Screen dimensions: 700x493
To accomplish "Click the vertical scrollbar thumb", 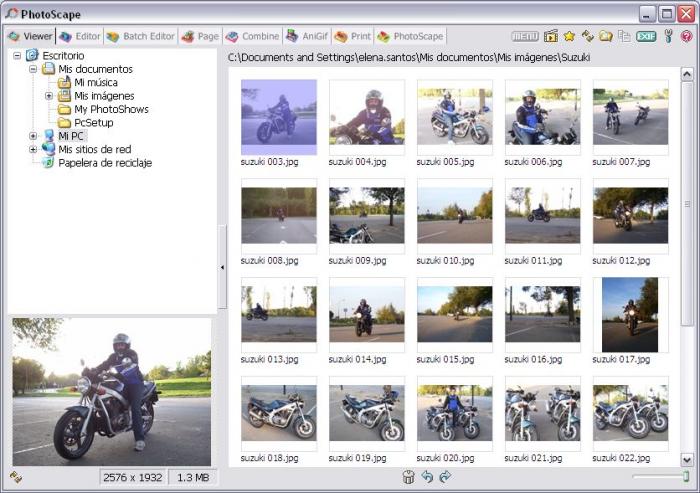I will pyautogui.click(x=687, y=204).
